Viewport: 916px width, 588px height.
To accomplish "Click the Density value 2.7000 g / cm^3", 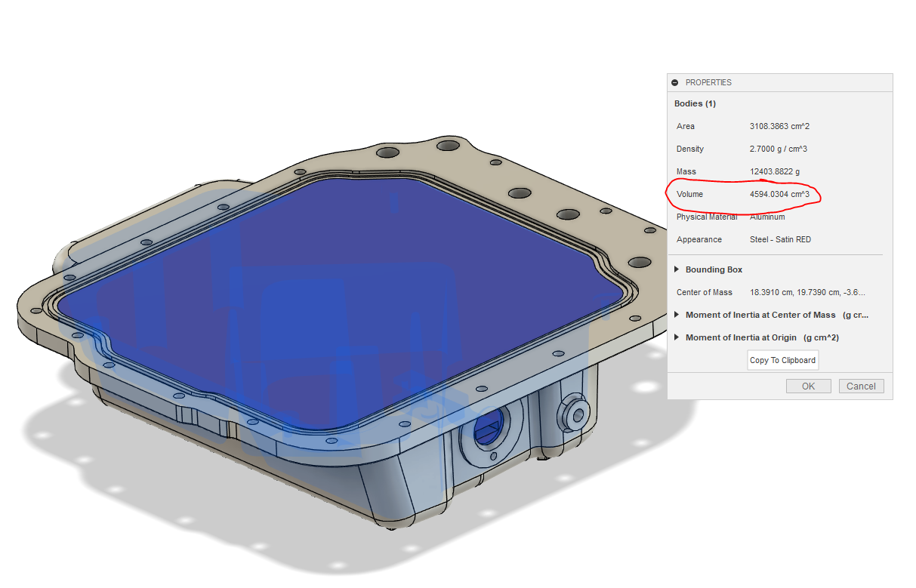I will click(778, 149).
